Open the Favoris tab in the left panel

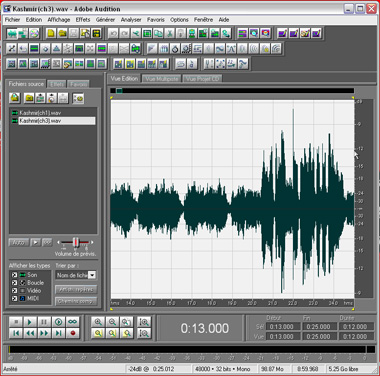coord(79,84)
